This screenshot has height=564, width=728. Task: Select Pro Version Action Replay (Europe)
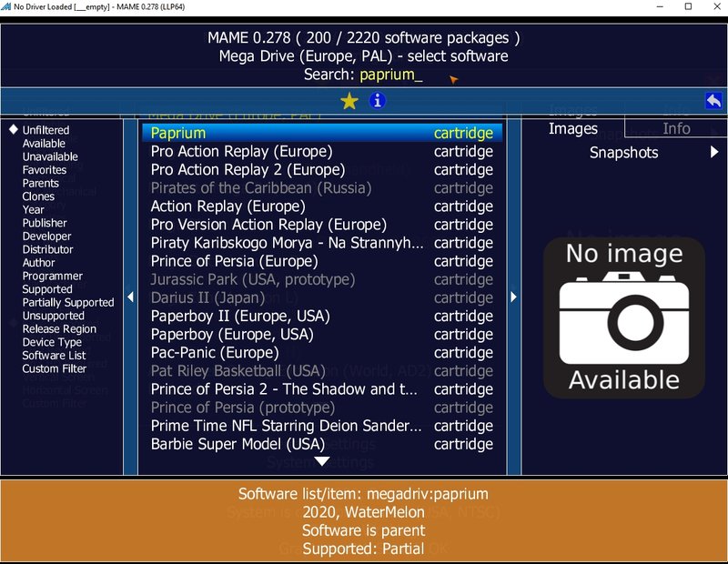tap(322, 224)
